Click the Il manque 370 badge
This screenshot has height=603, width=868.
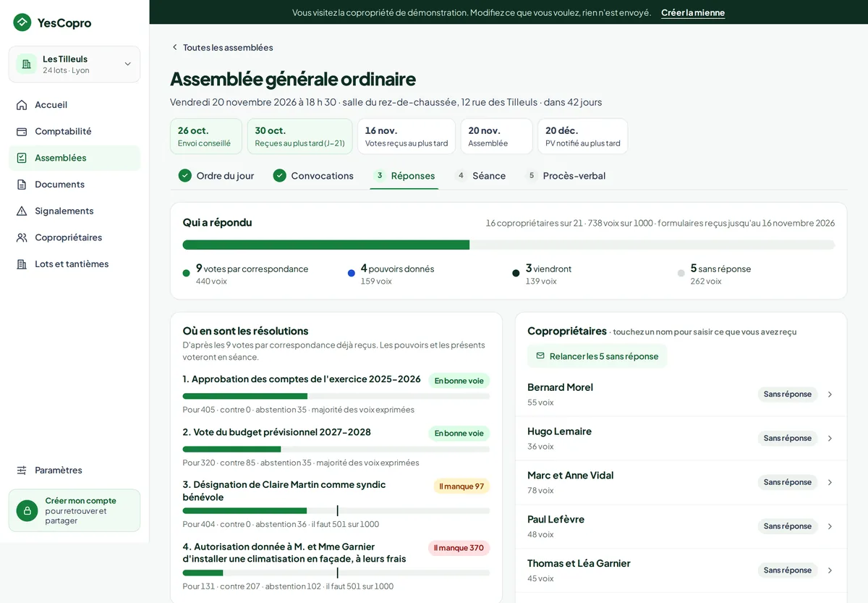coord(459,548)
